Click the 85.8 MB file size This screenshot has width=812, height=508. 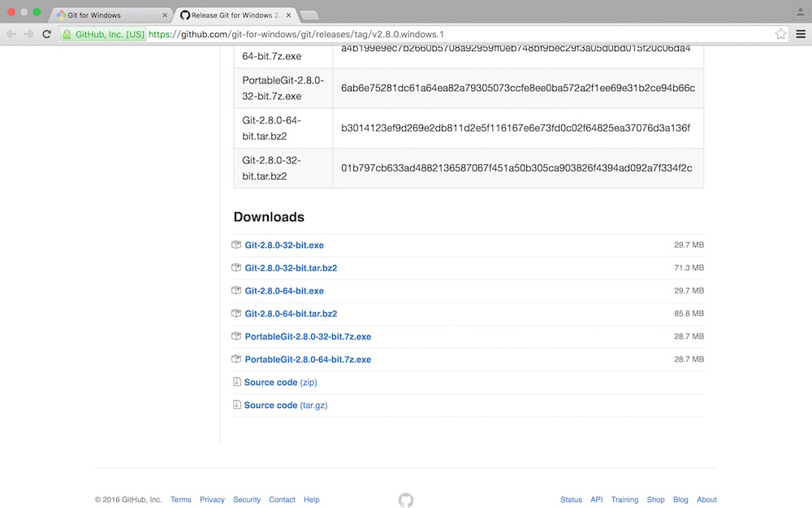point(689,313)
